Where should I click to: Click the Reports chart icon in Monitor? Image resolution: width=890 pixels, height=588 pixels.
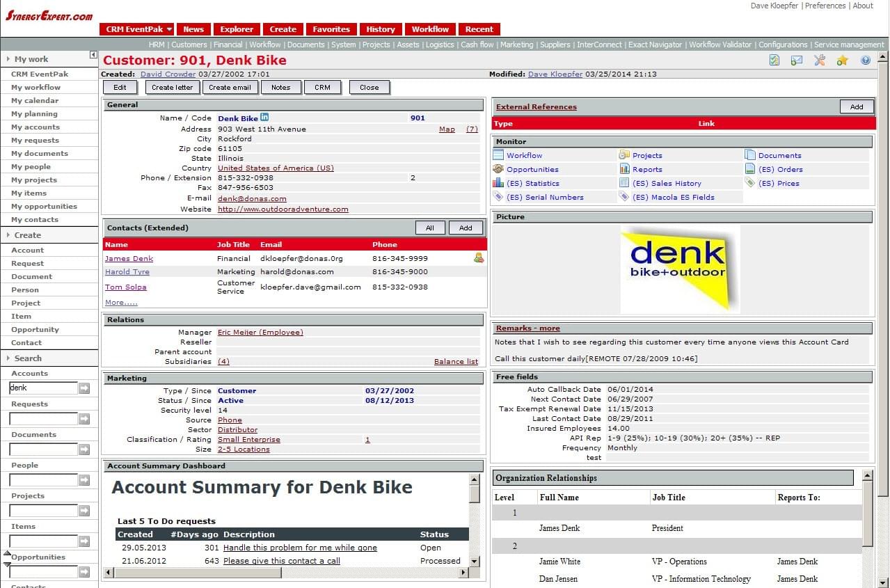[x=624, y=169]
